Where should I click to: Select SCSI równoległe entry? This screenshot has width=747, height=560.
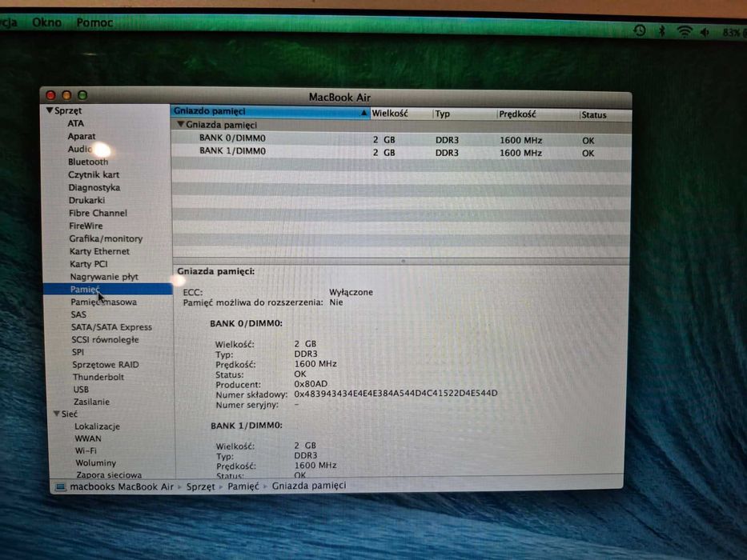pyautogui.click(x=106, y=339)
